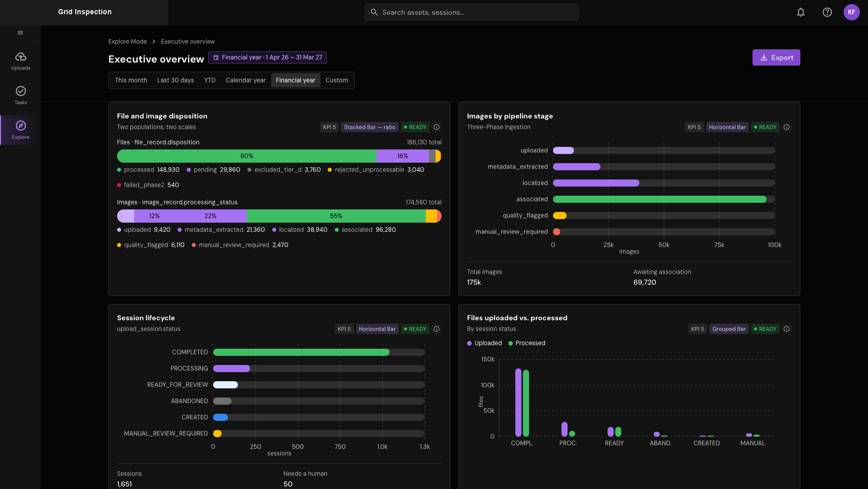Toggle Uploaded series in legend
The width and height of the screenshot is (868, 489).
(x=484, y=343)
